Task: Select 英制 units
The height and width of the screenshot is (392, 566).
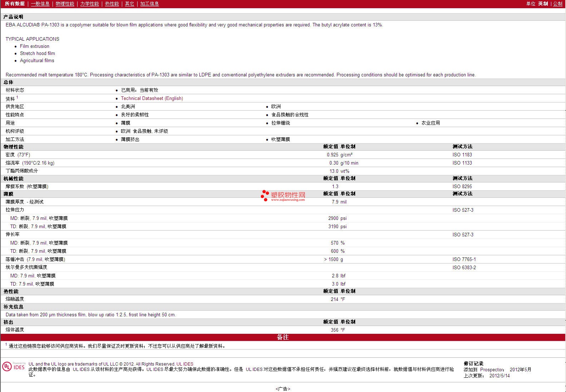Action: tap(543, 4)
